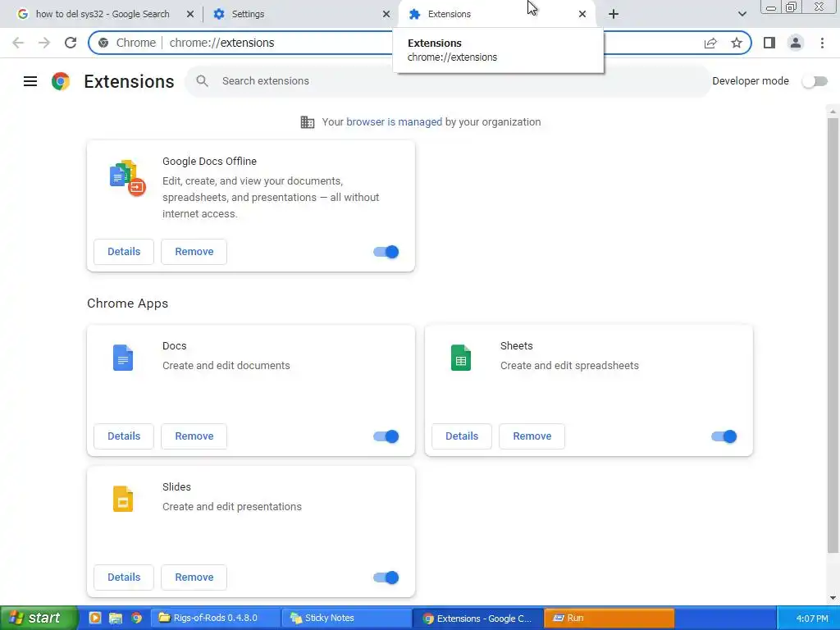Image resolution: width=840 pixels, height=630 pixels.
Task: Remove the Docs app
Action: (x=194, y=436)
